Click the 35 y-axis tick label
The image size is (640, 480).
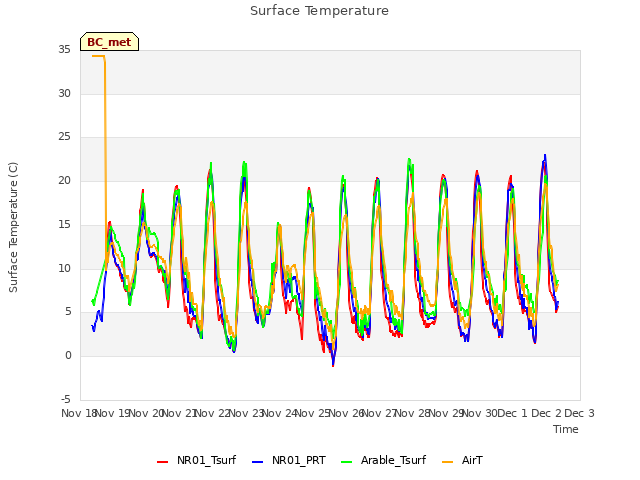pos(64,50)
